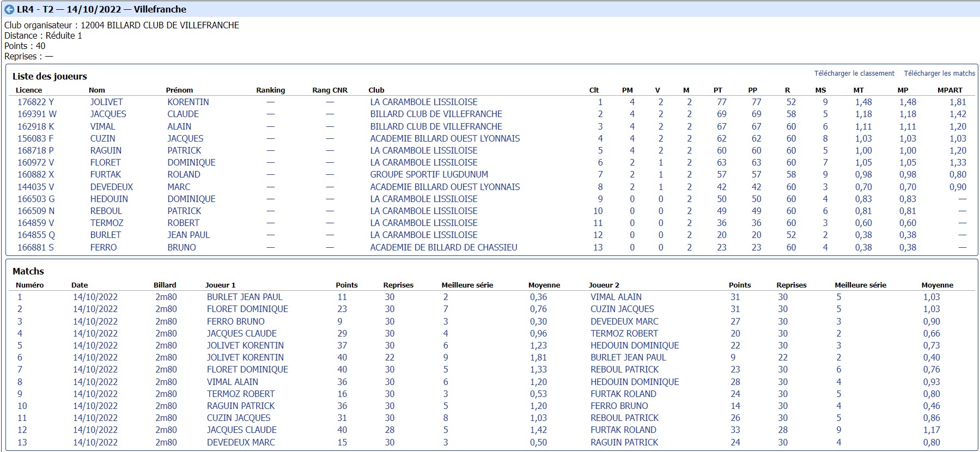Click the back arrow icon beside LR4 title
Viewport: 980px width, 452px height.
click(x=9, y=9)
